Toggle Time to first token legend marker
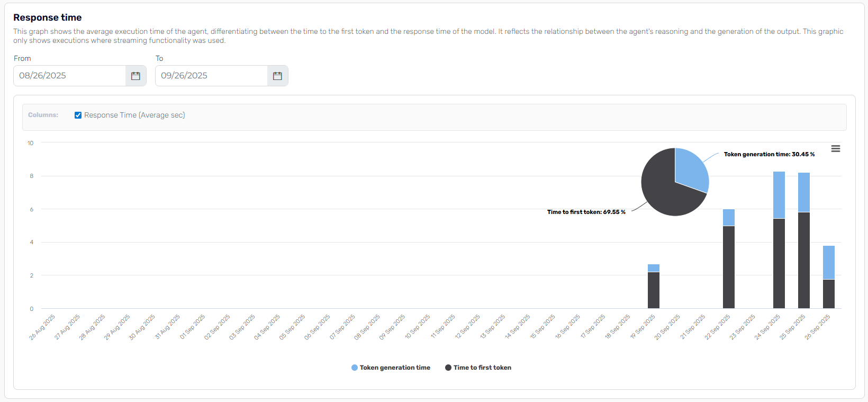 pos(448,368)
